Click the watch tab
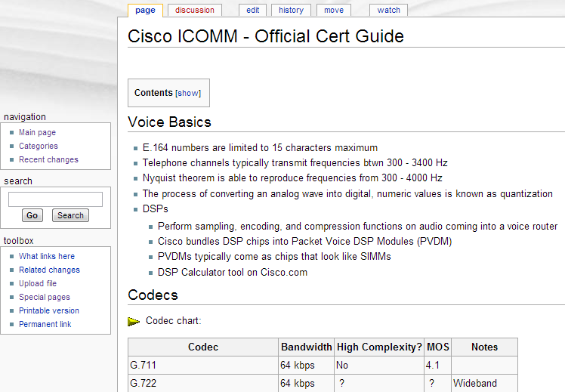This screenshot has width=565, height=392. coord(388,10)
